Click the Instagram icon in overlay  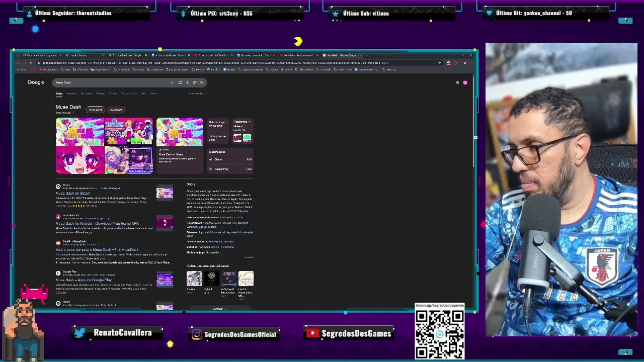pyautogui.click(x=197, y=334)
